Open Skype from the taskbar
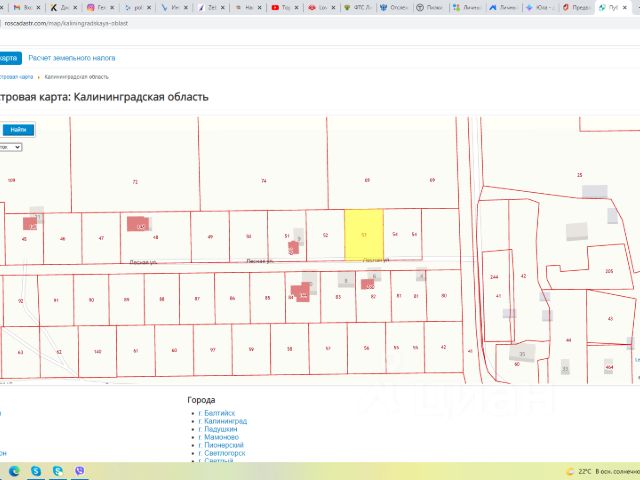This screenshot has width=640, height=480. 36,470
